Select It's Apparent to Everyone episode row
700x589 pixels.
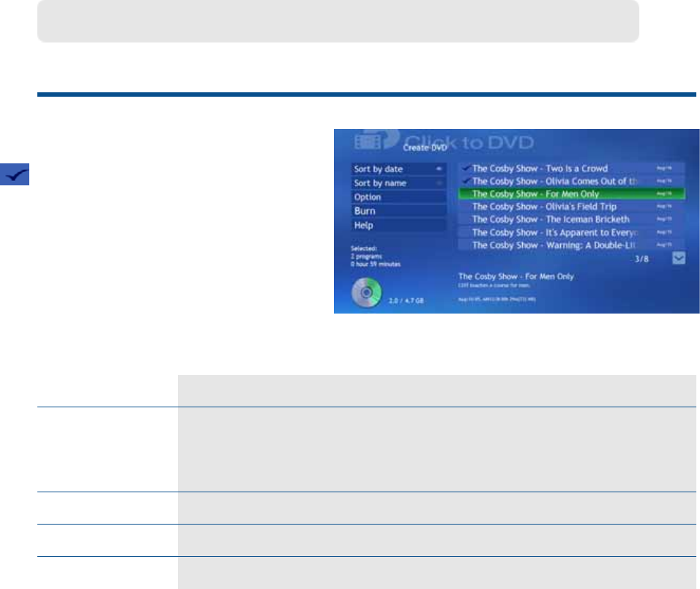click(571, 232)
